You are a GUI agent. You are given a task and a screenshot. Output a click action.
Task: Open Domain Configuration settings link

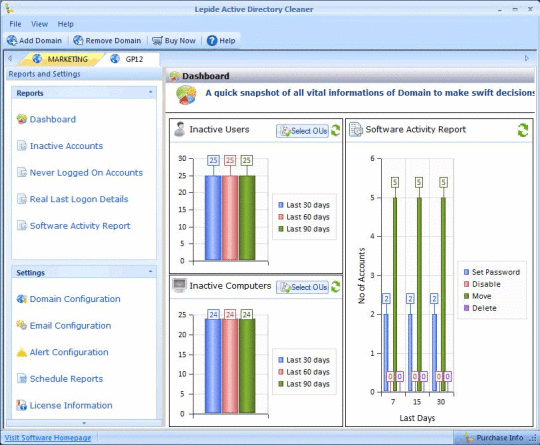pyautogui.click(x=75, y=299)
